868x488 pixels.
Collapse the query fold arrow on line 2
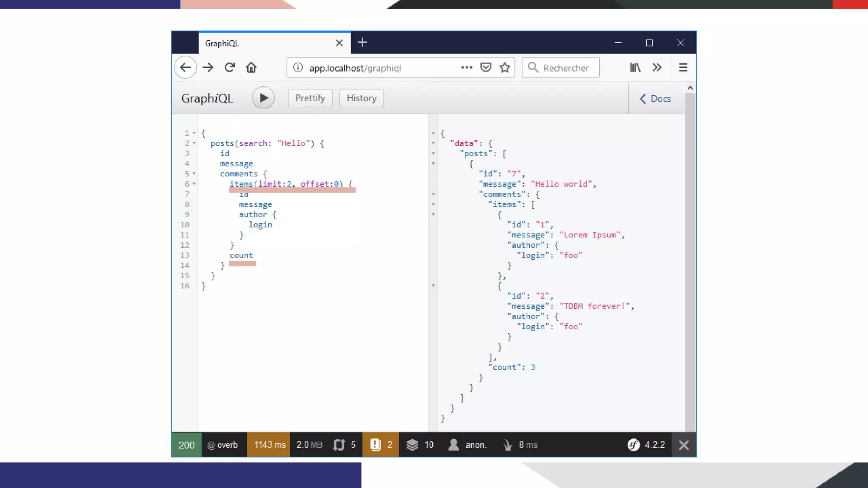click(194, 143)
